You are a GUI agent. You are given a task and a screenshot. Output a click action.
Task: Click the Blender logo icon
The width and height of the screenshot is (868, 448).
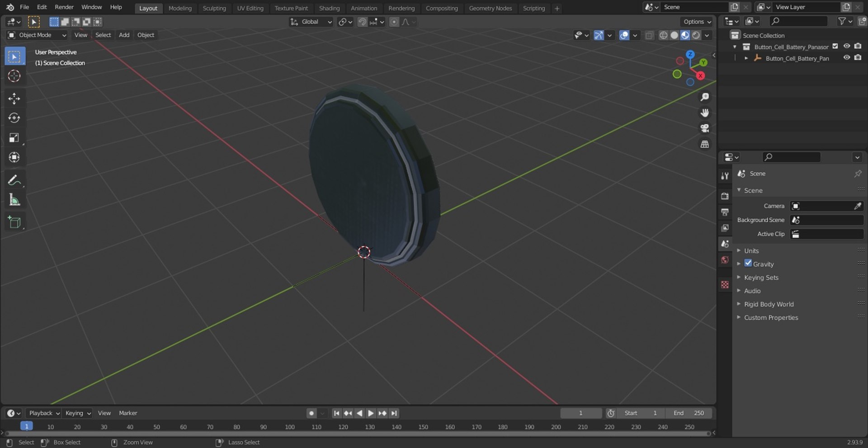10,7
